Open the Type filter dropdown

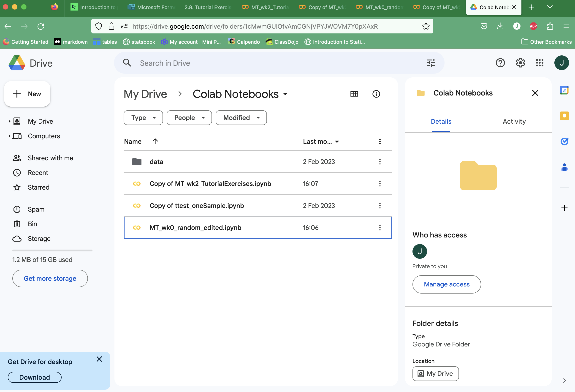[143, 118]
